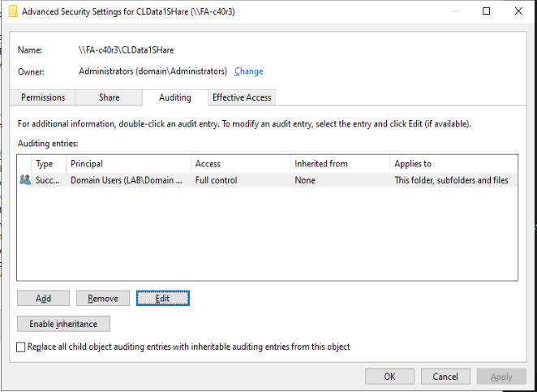Click the Inherited from column header
The width and height of the screenshot is (537, 392).
pyautogui.click(x=340, y=164)
